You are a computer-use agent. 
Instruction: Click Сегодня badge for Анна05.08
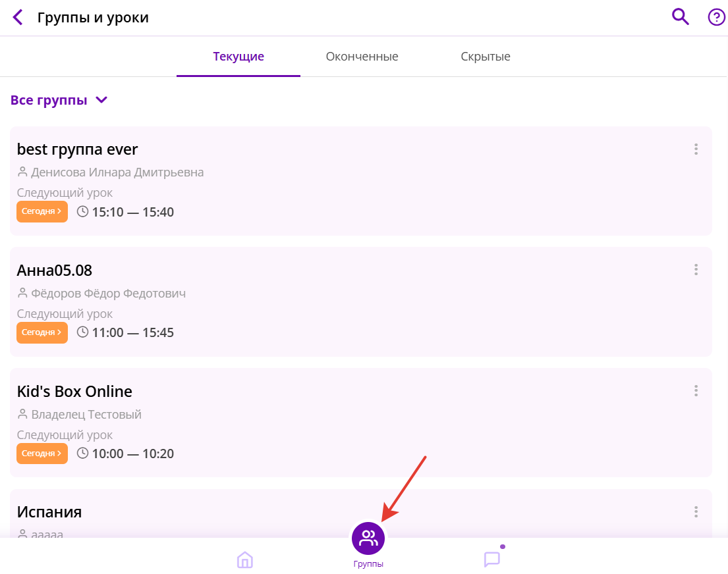(x=42, y=332)
